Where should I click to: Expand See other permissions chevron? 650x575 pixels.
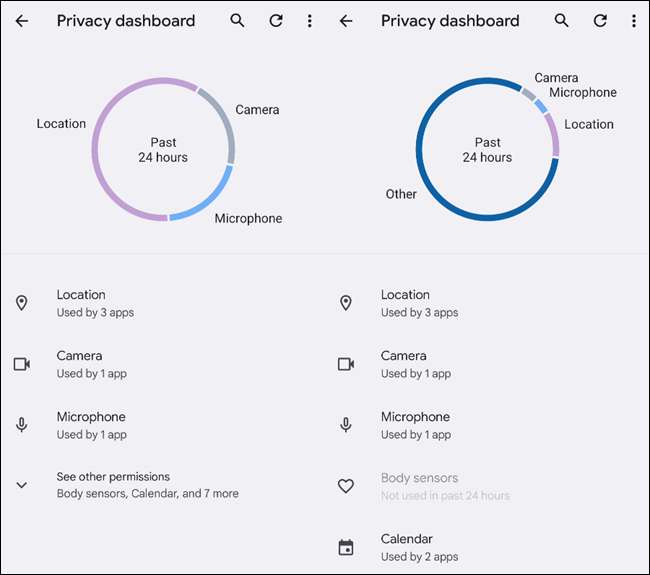click(22, 485)
